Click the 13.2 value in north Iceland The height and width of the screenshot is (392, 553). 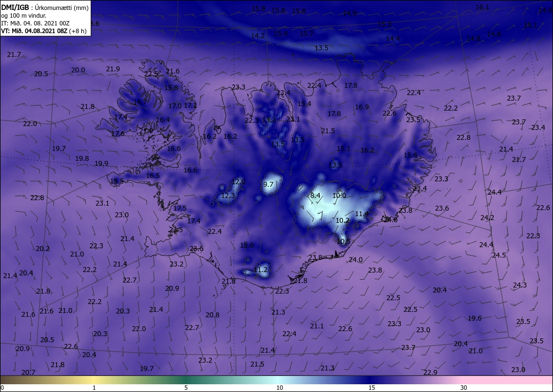[269, 120]
